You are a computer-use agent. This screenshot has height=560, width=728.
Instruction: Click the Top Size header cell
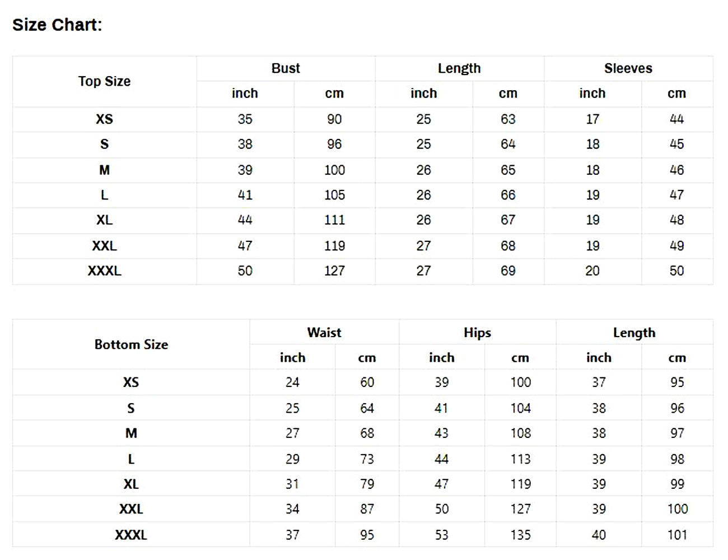click(104, 81)
